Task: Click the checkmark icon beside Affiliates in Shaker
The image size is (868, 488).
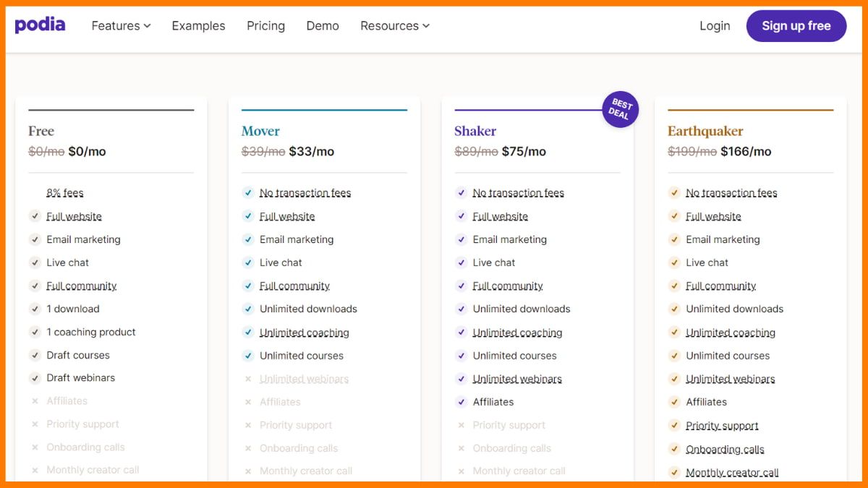Action: click(x=461, y=402)
